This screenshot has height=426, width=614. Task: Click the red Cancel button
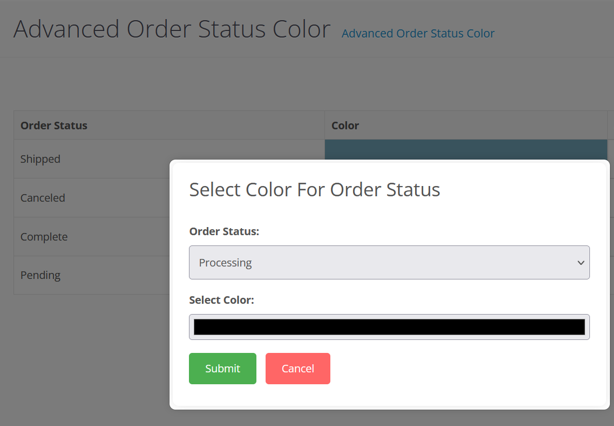(x=298, y=368)
